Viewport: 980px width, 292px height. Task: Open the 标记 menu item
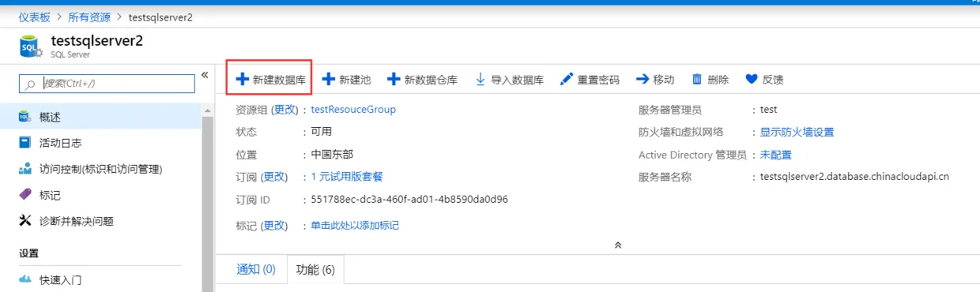(101, 195)
